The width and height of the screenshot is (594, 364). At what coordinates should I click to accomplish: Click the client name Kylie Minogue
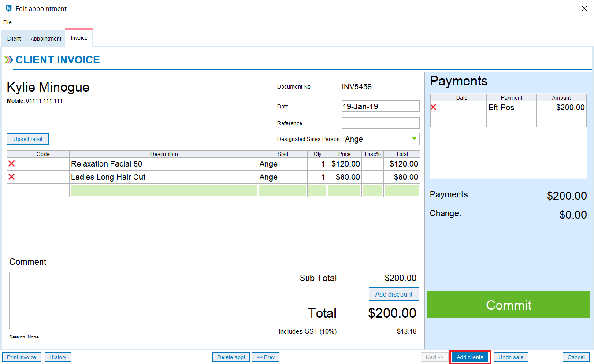[x=48, y=87]
